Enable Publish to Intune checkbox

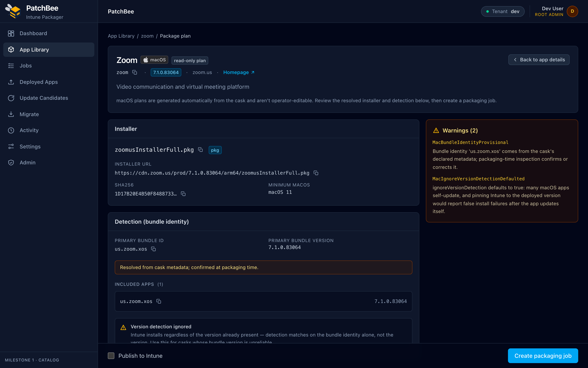click(x=111, y=356)
